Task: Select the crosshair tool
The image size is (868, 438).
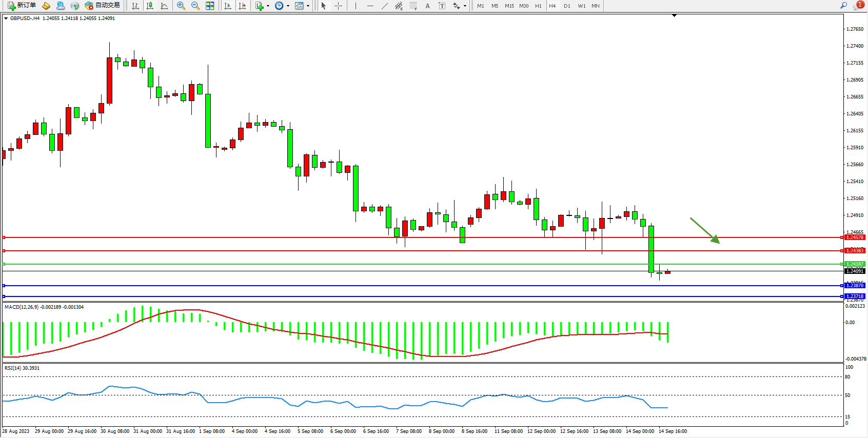Action: pos(339,6)
